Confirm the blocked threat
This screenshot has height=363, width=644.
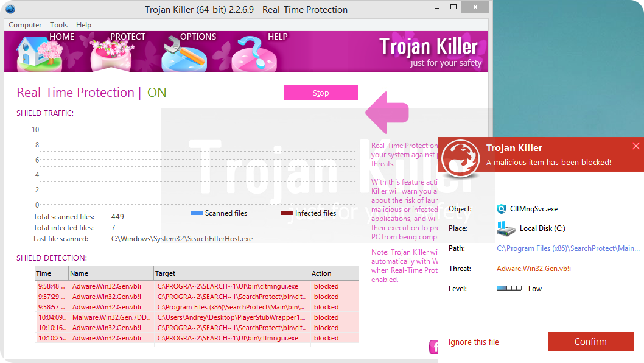[x=590, y=342]
